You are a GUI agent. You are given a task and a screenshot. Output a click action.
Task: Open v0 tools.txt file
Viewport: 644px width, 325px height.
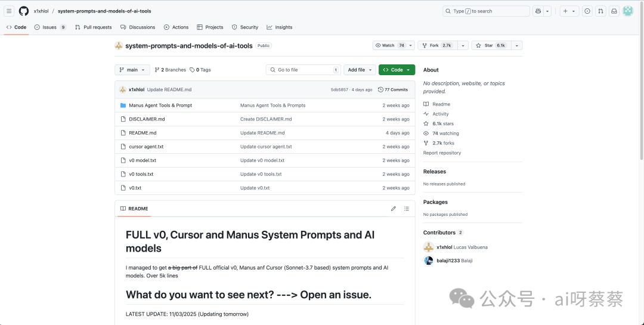pos(141,174)
